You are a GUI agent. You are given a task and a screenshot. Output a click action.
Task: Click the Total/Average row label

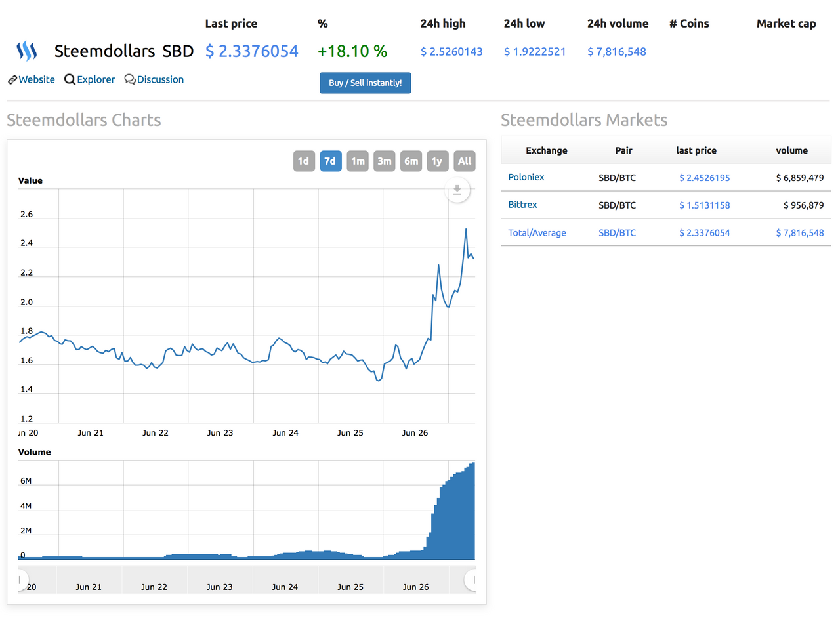pos(537,233)
